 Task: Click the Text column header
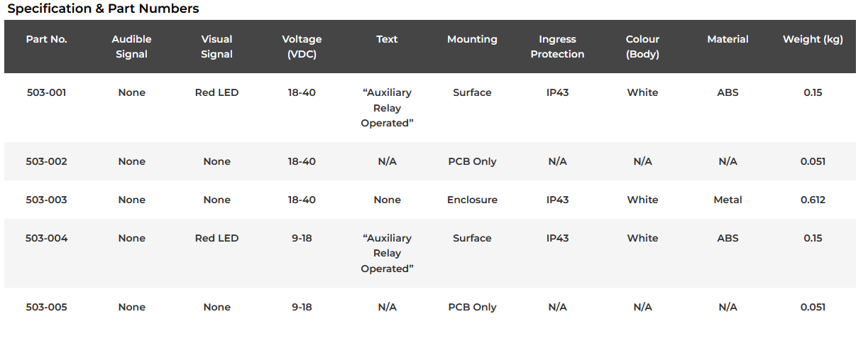pos(387,39)
